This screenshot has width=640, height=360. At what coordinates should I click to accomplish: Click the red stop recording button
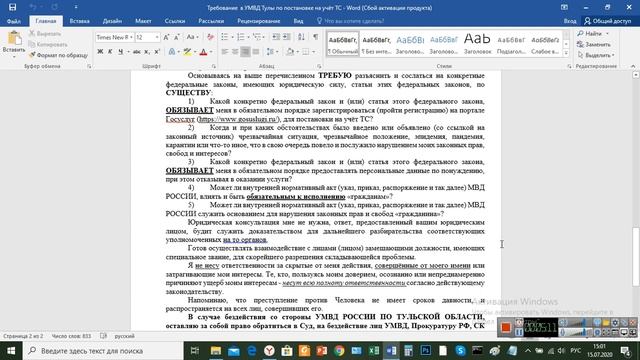point(506,327)
